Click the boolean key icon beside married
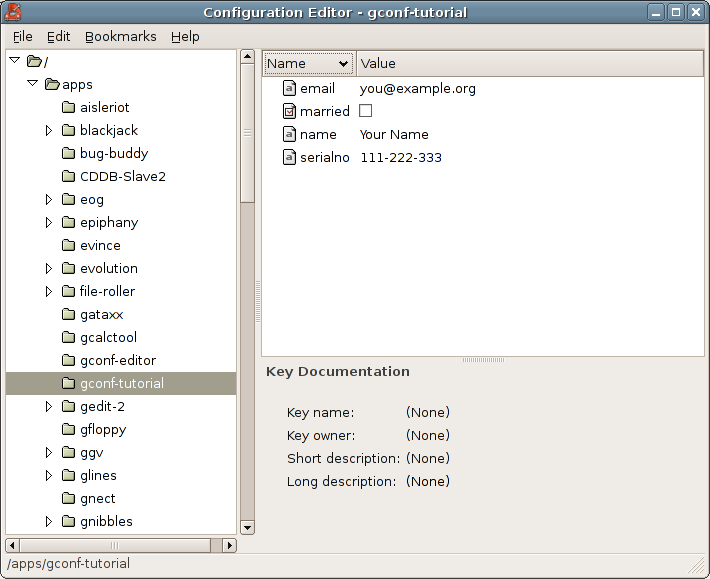 pyautogui.click(x=289, y=111)
